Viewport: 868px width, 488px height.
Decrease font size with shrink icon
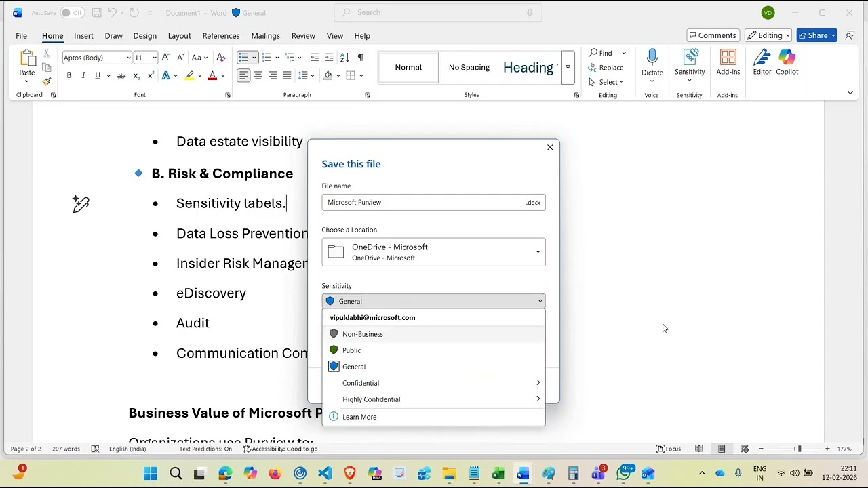(179, 58)
